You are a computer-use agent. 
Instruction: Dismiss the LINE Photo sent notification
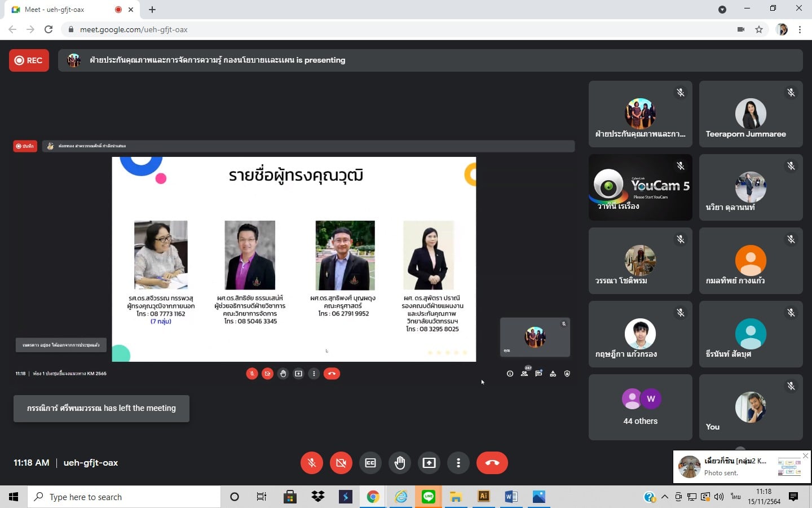tap(805, 456)
